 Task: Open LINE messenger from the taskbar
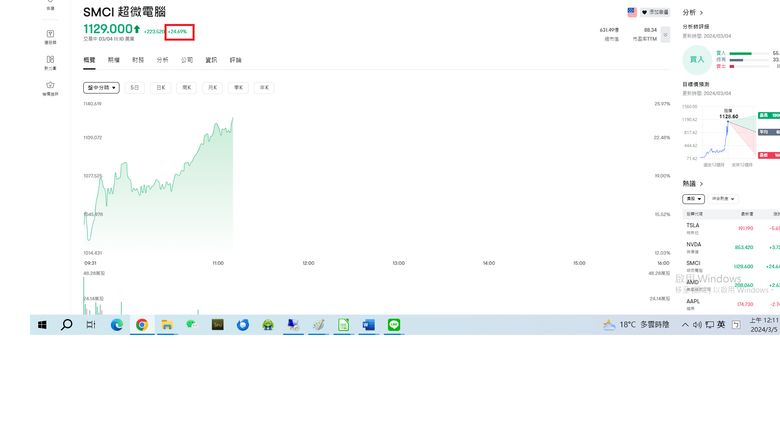(394, 325)
